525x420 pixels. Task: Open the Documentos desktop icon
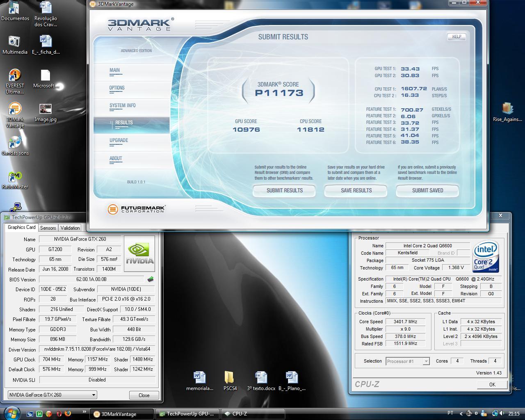pos(15,11)
